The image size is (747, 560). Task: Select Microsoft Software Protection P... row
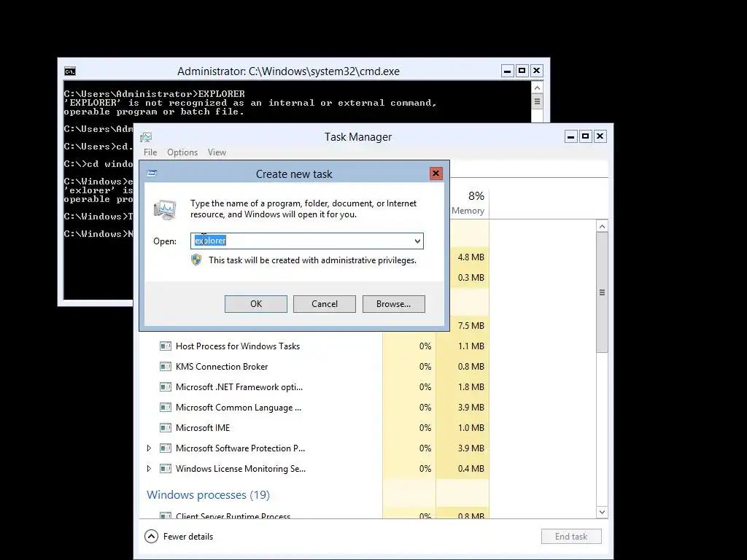coord(315,448)
